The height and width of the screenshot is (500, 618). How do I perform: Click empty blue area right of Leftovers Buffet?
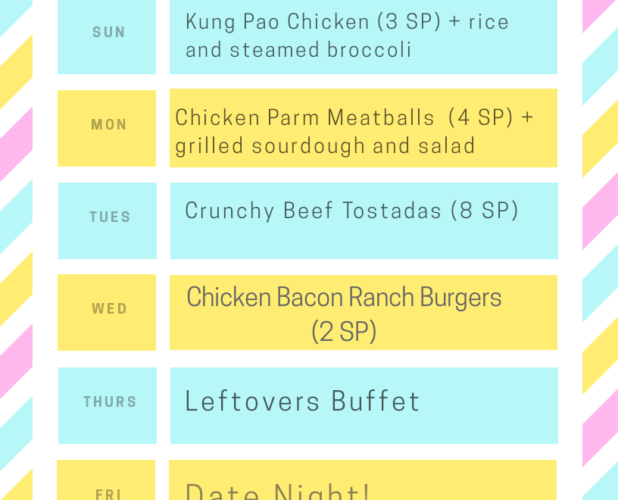tap(489, 405)
